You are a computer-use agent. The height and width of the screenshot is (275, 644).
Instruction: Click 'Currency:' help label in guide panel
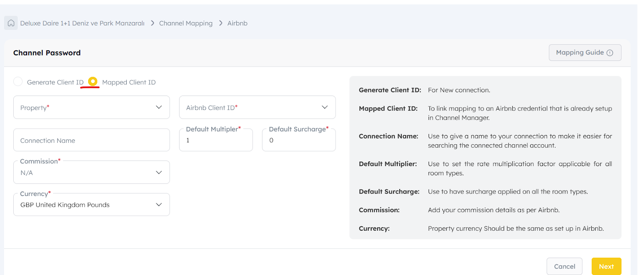(x=374, y=229)
